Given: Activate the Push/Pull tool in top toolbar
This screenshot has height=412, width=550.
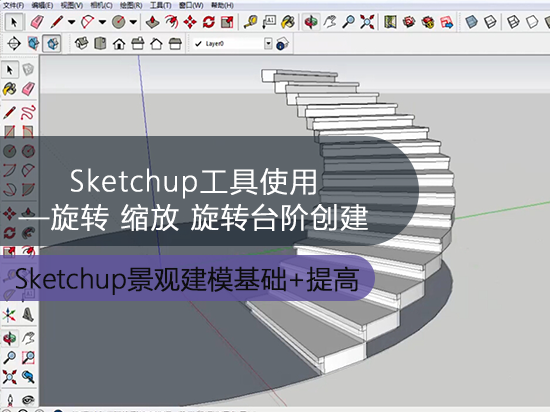Looking at the screenshot, I should point(152,22).
